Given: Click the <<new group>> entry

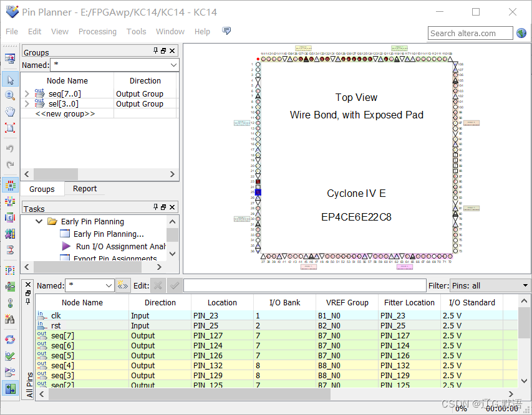Looking at the screenshot, I should 65,113.
